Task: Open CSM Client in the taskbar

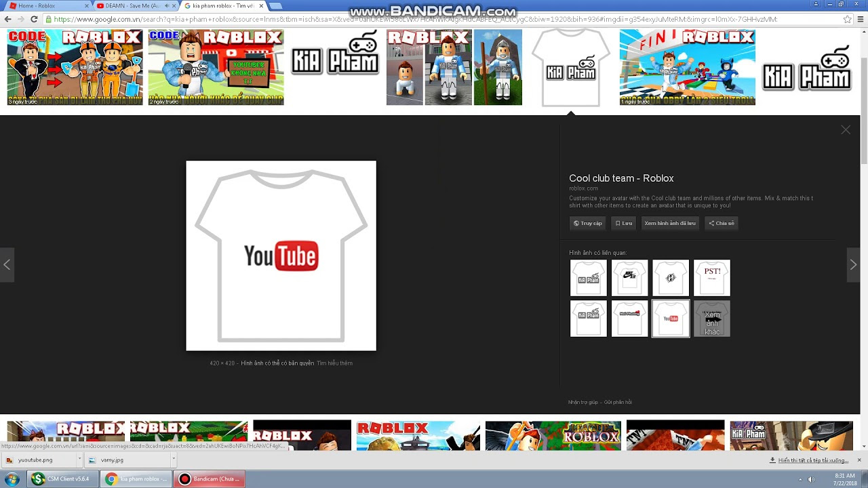Action: (63, 479)
